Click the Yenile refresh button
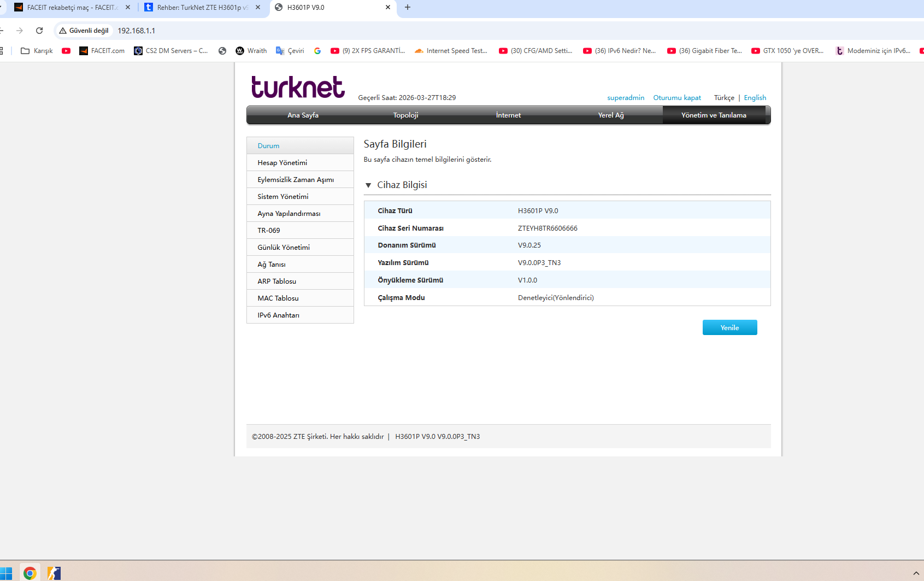Viewport: 924px width, 581px height. [x=729, y=327]
